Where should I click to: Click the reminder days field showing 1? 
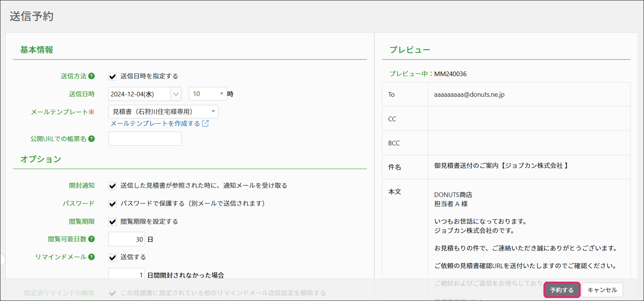coord(127,275)
